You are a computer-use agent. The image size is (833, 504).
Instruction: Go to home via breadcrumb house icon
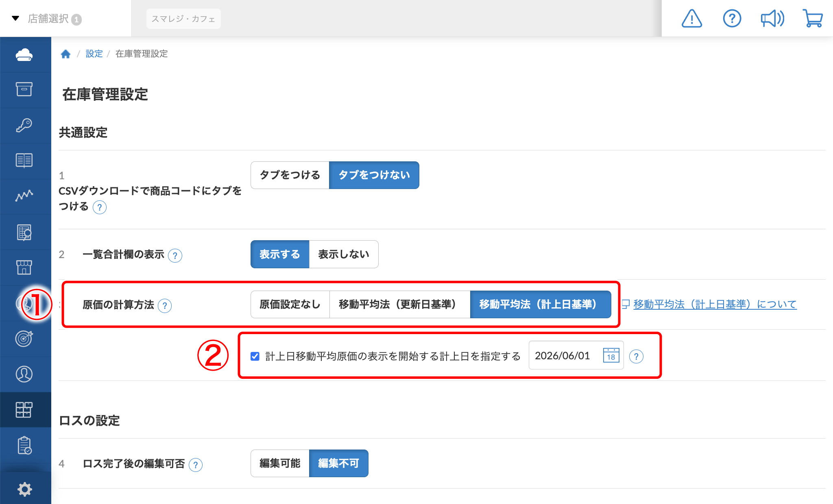[x=65, y=54]
